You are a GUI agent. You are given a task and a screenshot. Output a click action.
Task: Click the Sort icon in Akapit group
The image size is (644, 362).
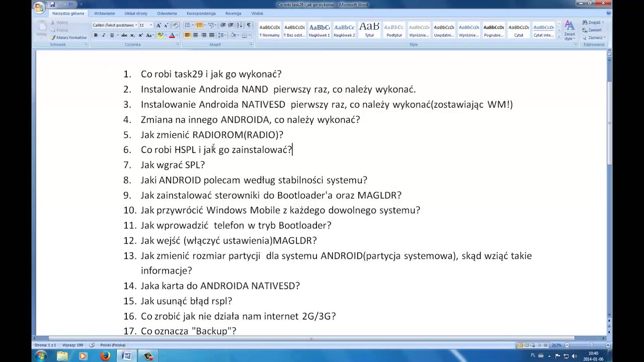240,25
